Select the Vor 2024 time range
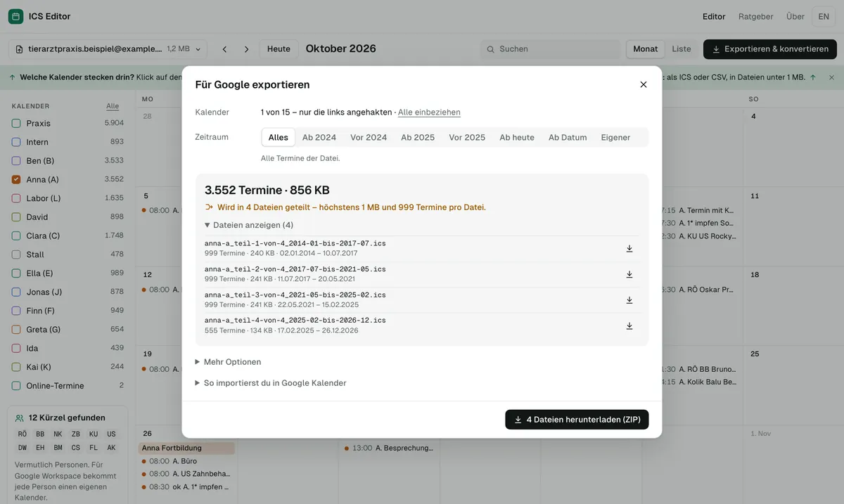 click(x=369, y=137)
